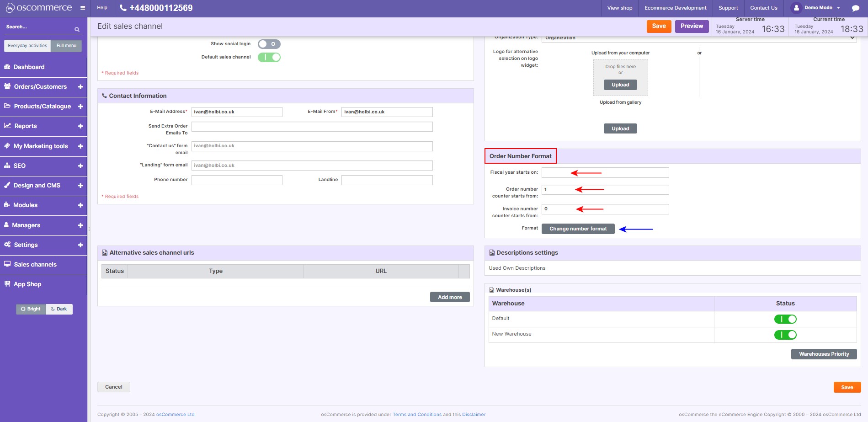Open the Sales channels sidebar section

pyautogui.click(x=35, y=264)
